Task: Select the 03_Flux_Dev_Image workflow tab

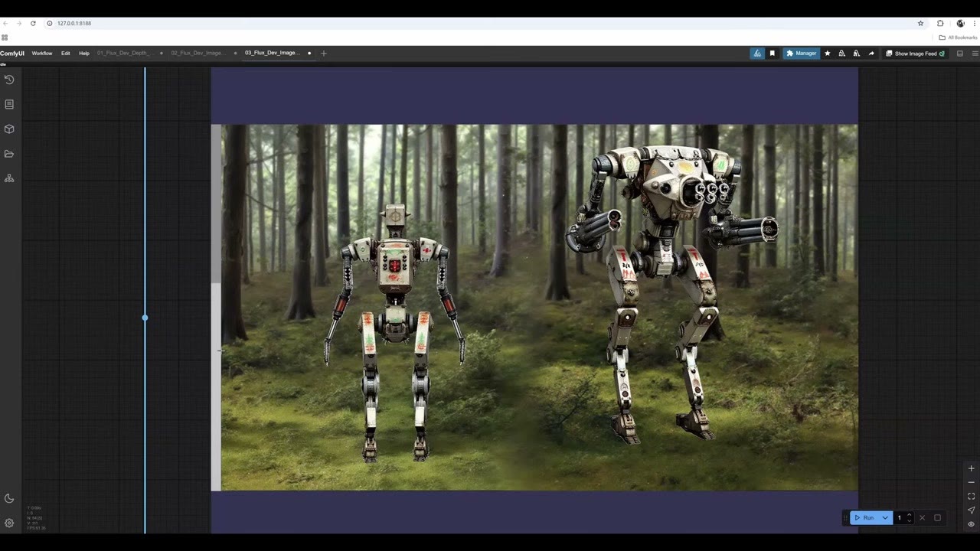Action: 272,54
